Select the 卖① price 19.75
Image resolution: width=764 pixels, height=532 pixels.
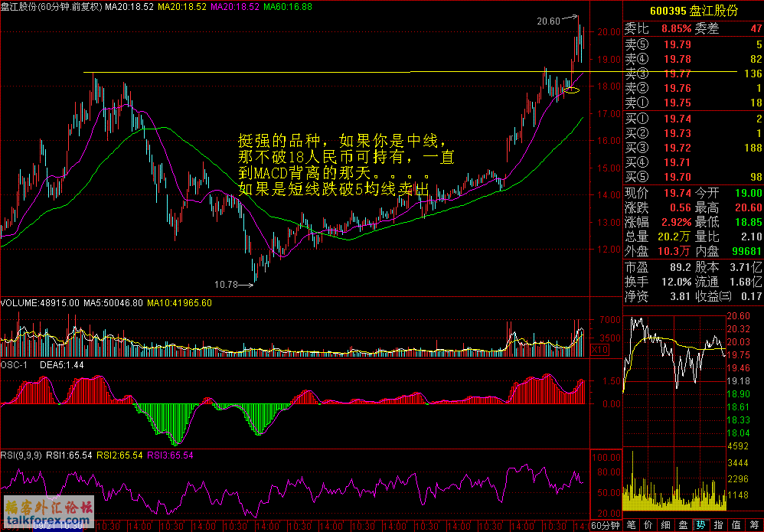click(x=677, y=103)
